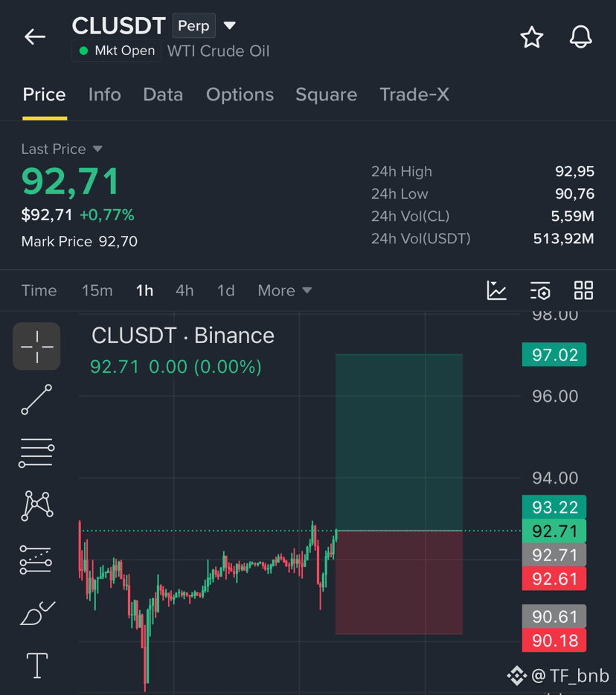Image resolution: width=616 pixels, height=695 pixels.
Task: Choose the horizontal lines drawing tool
Action: (x=36, y=452)
